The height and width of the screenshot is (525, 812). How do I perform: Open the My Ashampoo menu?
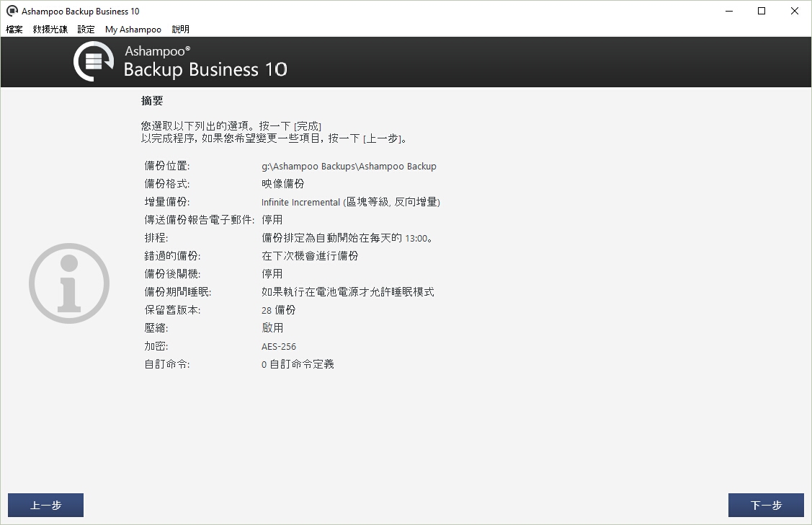(x=133, y=30)
